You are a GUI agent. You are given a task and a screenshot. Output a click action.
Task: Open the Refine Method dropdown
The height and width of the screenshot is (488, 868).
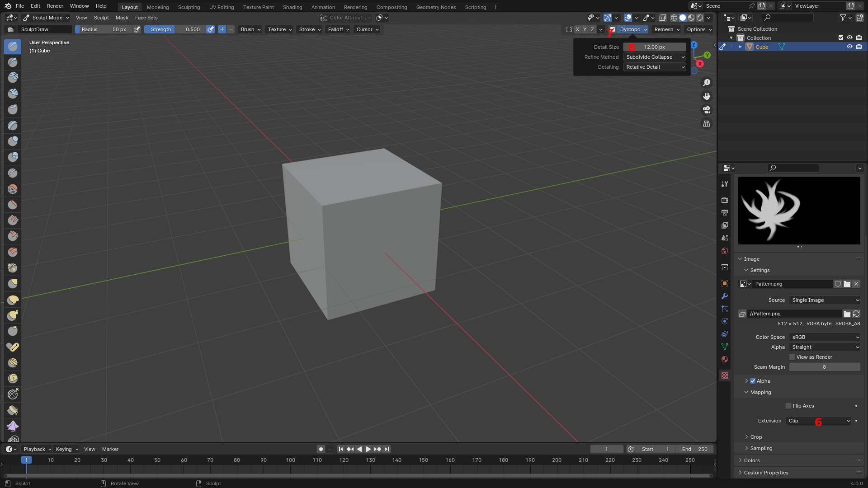point(655,57)
